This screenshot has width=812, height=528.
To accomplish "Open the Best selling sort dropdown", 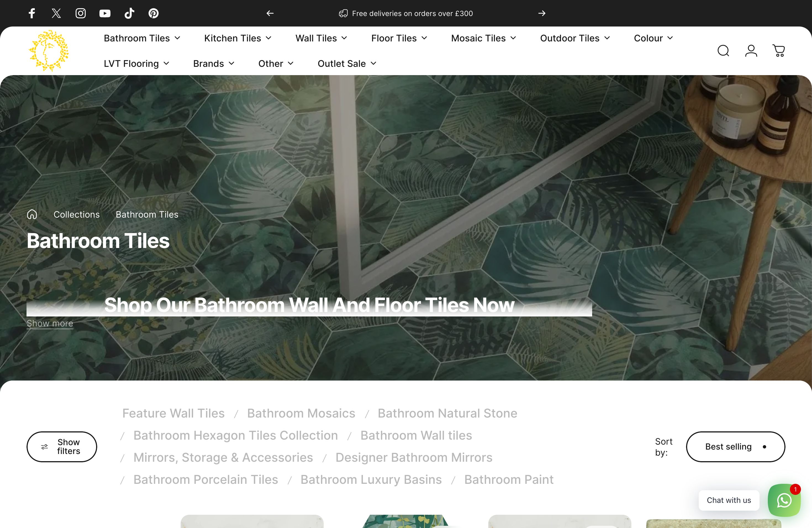I will 735,447.
